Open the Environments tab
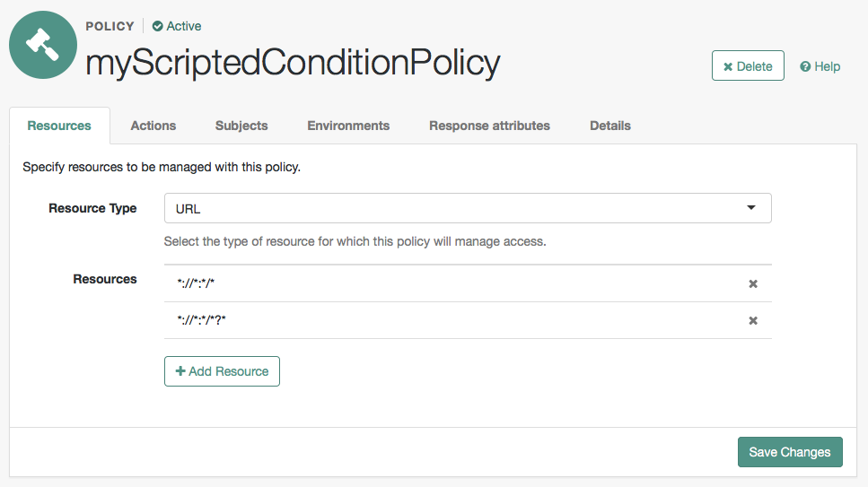Screen dimensions: 868x487 [348, 126]
